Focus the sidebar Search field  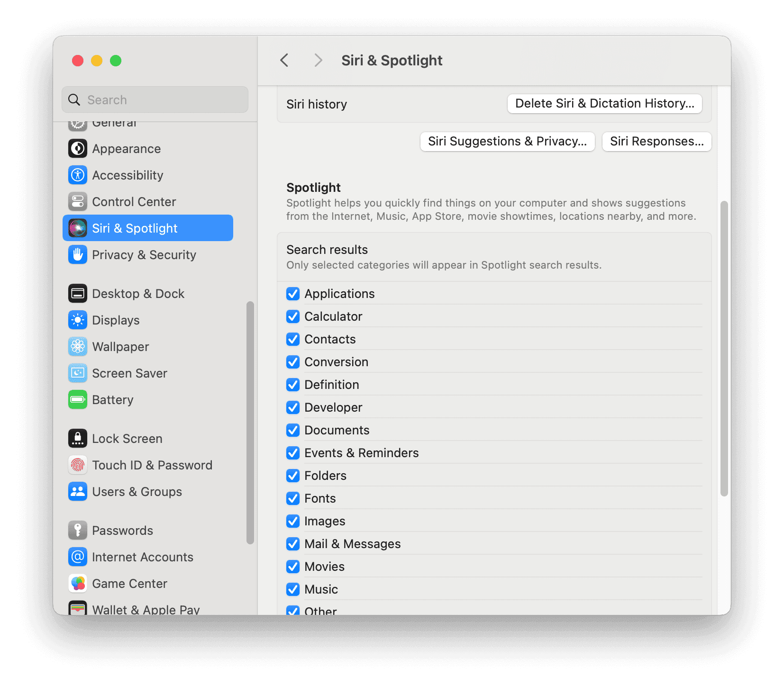155,100
